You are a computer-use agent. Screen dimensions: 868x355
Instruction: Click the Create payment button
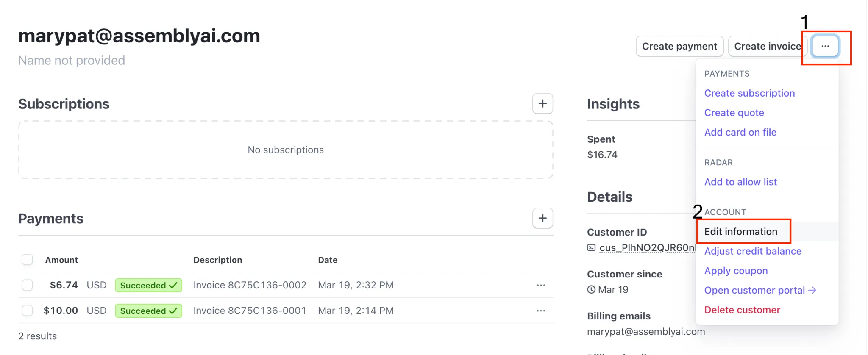pos(679,46)
